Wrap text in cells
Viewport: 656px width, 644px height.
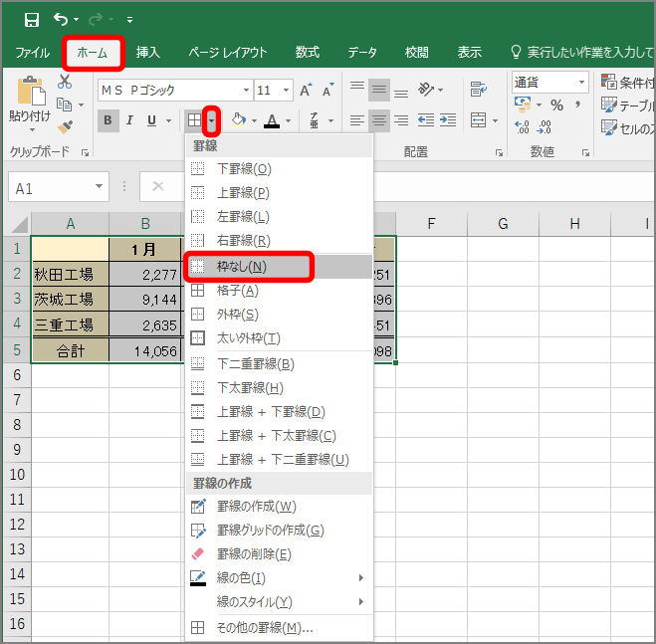coord(478,90)
